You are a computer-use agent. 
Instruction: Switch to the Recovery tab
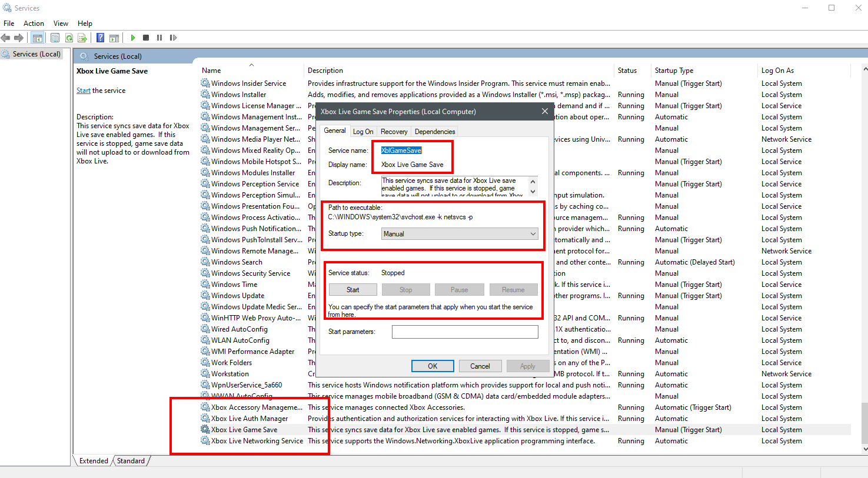click(x=394, y=132)
